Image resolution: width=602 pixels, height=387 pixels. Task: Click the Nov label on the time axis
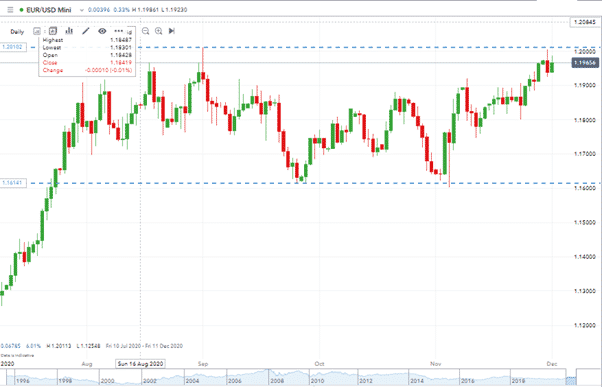coord(435,364)
